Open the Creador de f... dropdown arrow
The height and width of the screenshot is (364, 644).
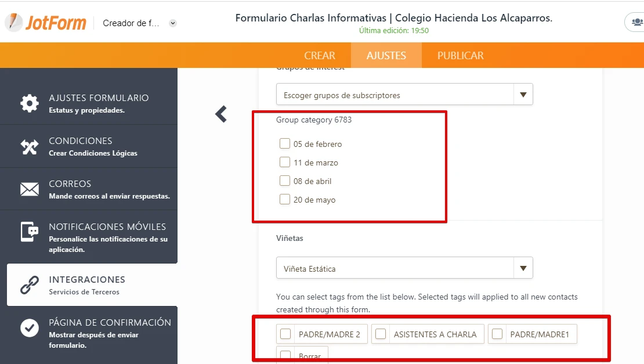pyautogui.click(x=173, y=23)
